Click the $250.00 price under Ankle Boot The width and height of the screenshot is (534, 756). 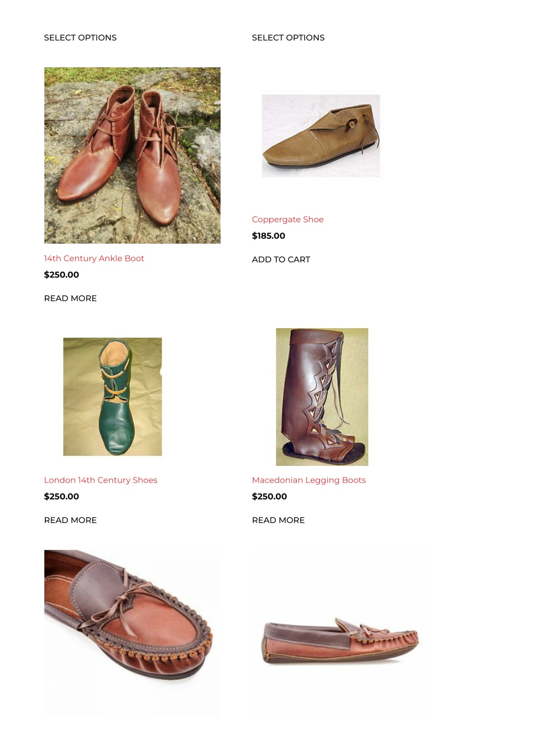(62, 275)
